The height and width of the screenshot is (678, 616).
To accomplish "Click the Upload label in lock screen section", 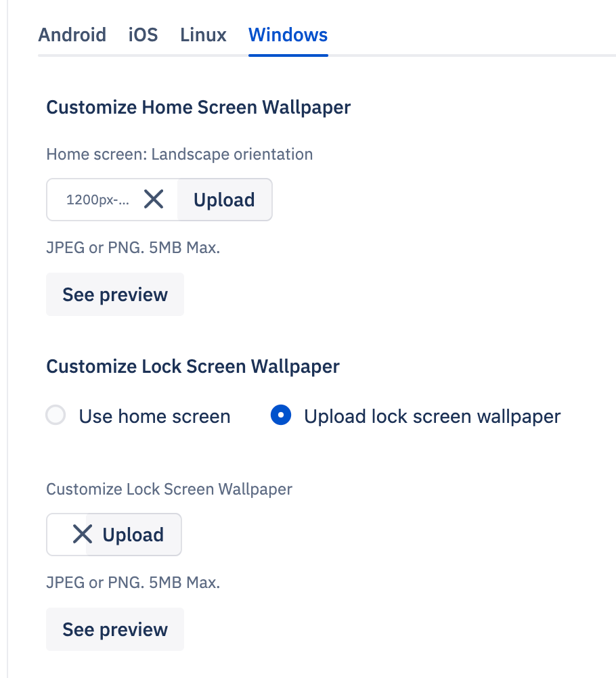I will pyautogui.click(x=133, y=534).
